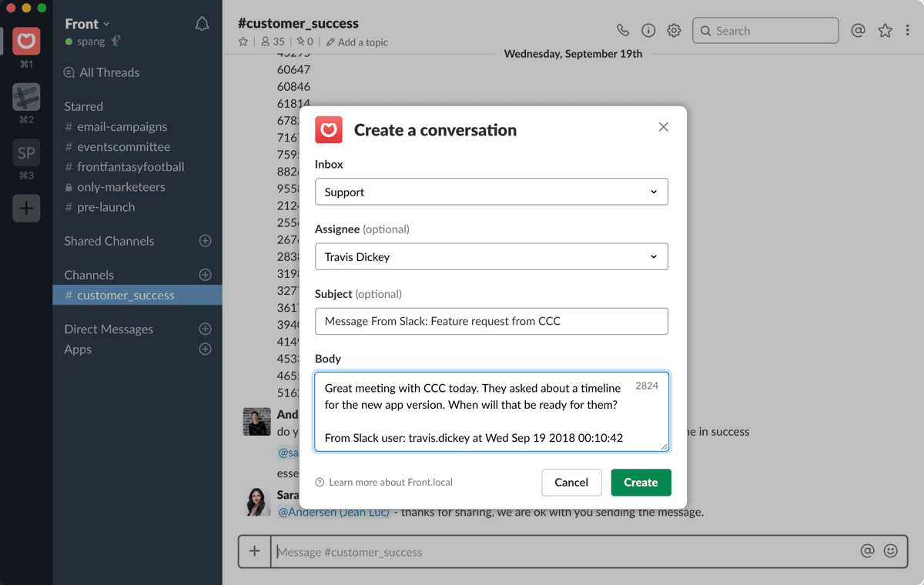
Task: Click the Cancel button
Action: 571,483
